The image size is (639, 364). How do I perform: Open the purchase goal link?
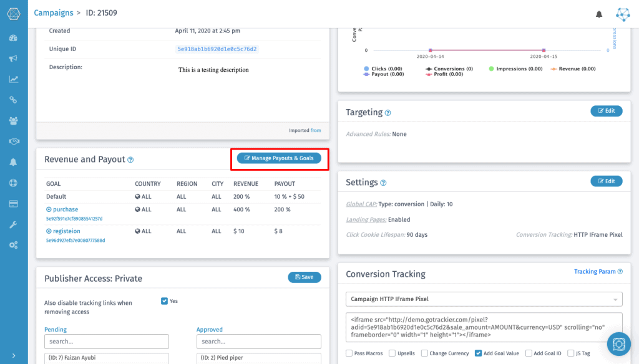pos(66,209)
